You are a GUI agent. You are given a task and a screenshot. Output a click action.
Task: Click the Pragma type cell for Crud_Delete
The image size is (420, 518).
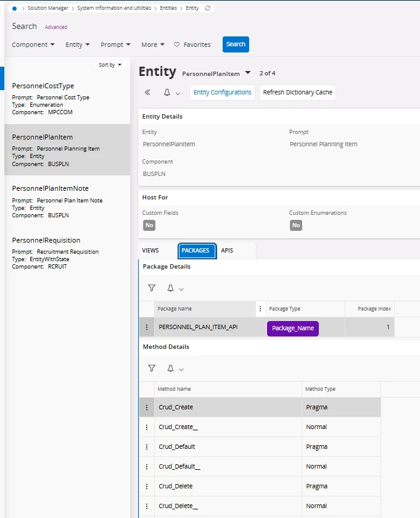(x=341, y=487)
